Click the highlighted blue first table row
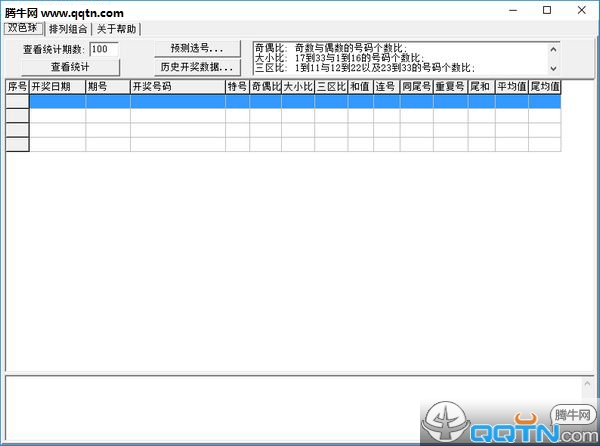 tap(295, 102)
